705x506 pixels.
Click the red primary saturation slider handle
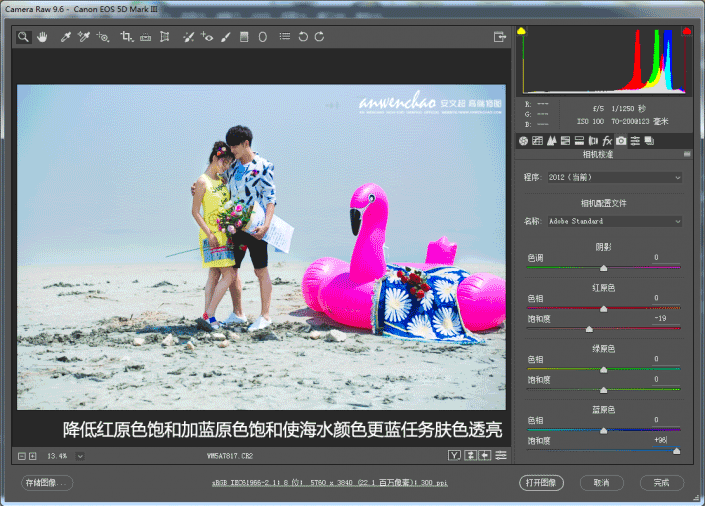(589, 329)
